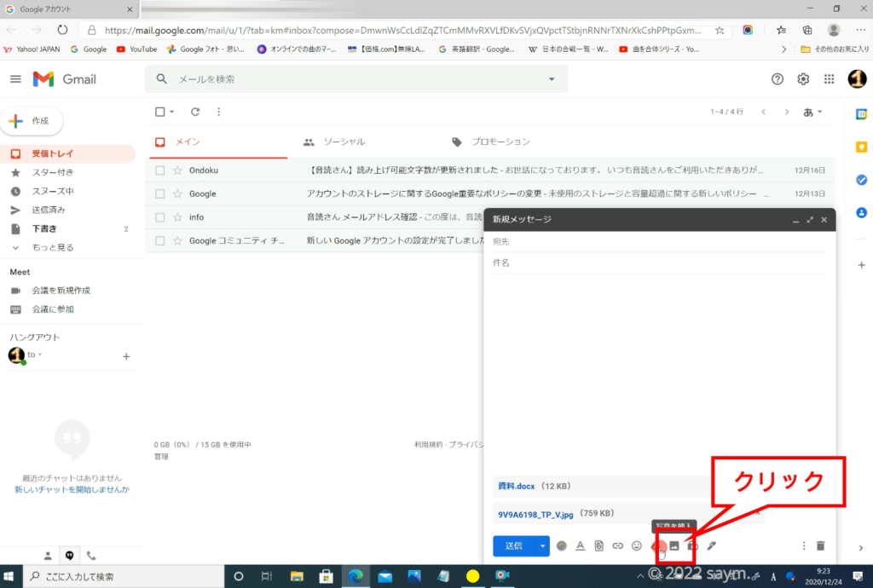Open text formatting options in compose window

pos(580,545)
